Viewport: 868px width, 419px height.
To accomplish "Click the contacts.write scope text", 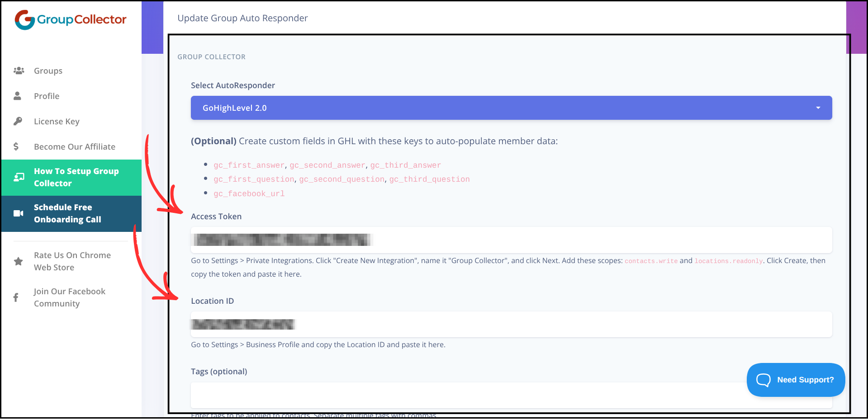I will 651,261.
